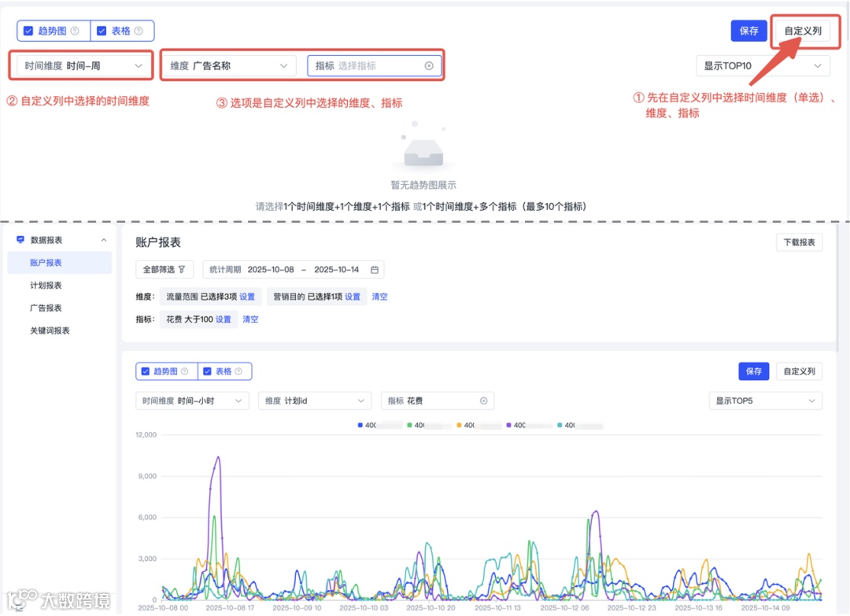
Task: Click 设置 link next to 花费 大于100
Action: pos(224,319)
